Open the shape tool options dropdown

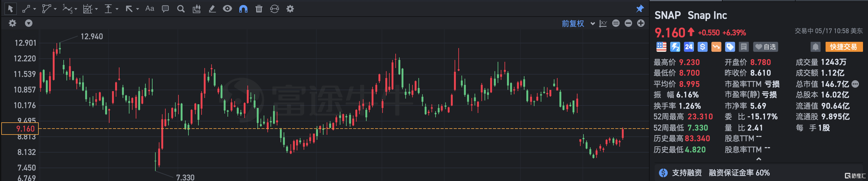(x=55, y=9)
